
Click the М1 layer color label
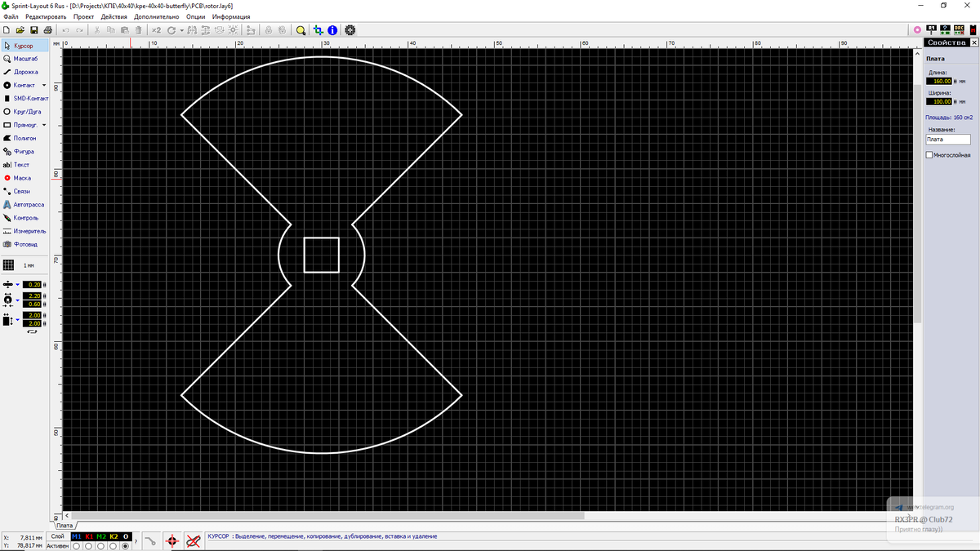click(x=76, y=536)
